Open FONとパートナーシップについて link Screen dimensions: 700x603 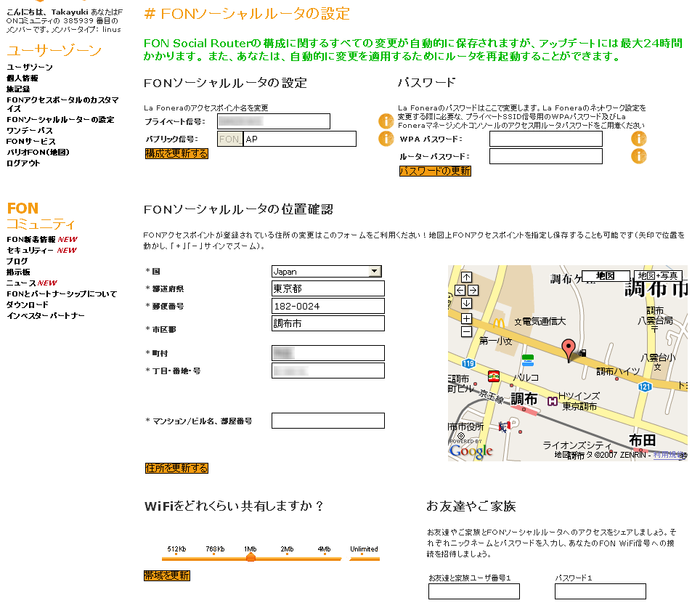coord(62,294)
